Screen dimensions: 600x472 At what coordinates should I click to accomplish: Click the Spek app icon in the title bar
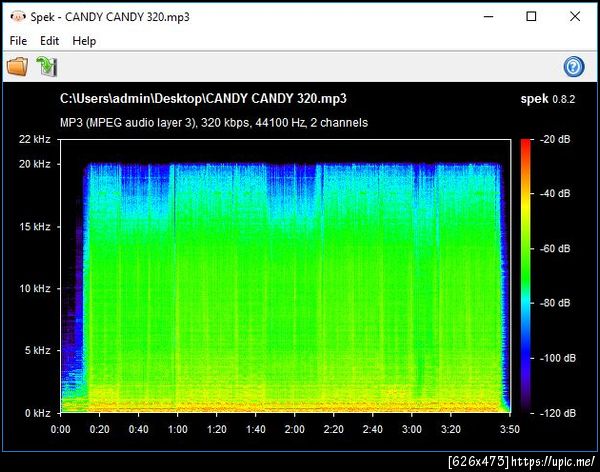[x=18, y=17]
